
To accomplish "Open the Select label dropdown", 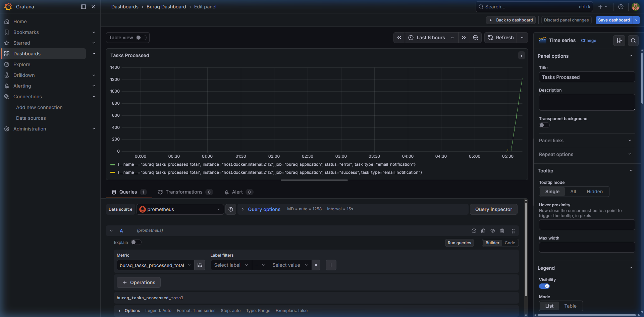I will pos(231,265).
